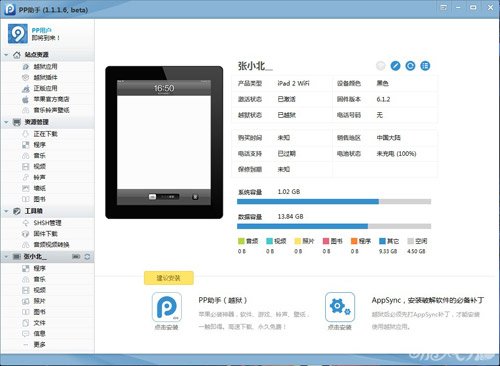Click the iPad device screenshot preview

[x=164, y=142]
